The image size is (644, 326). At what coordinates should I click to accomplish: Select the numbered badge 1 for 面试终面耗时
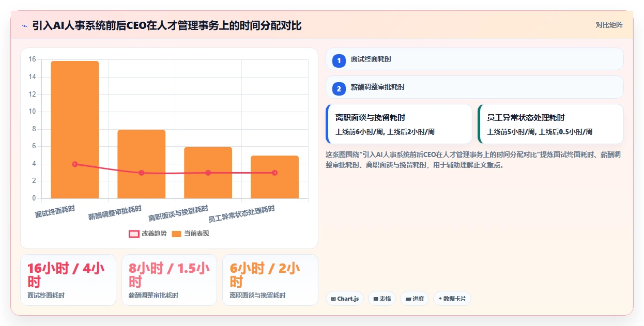339,61
